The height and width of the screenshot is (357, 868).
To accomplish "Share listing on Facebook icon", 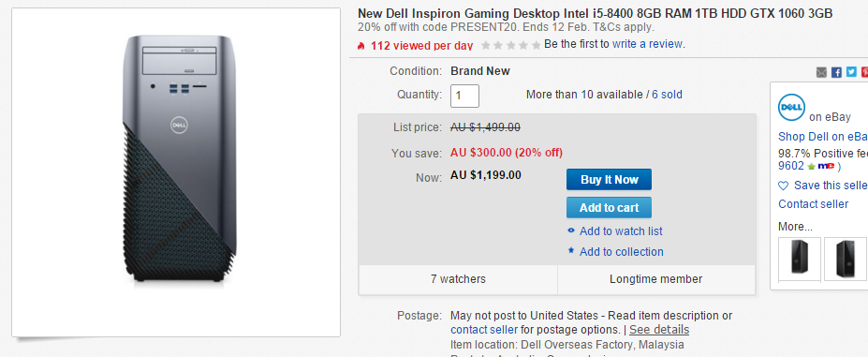I will tap(836, 72).
